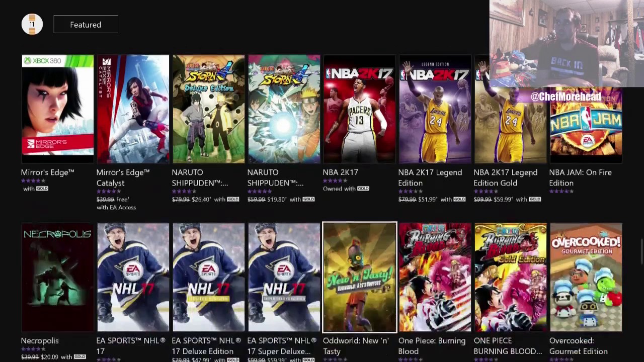
Task: Open the Featured filter button
Action: [x=86, y=25]
